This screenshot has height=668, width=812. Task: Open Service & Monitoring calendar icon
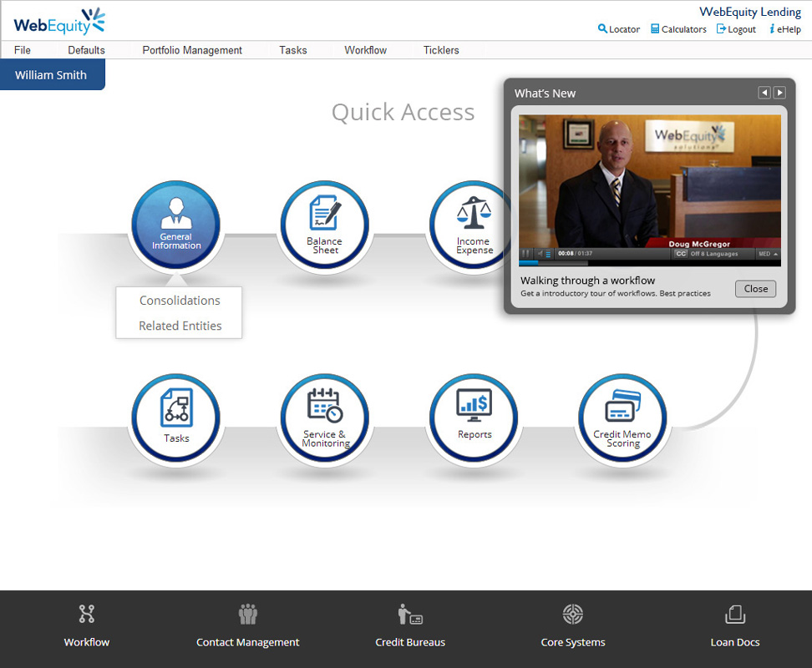pos(325,417)
